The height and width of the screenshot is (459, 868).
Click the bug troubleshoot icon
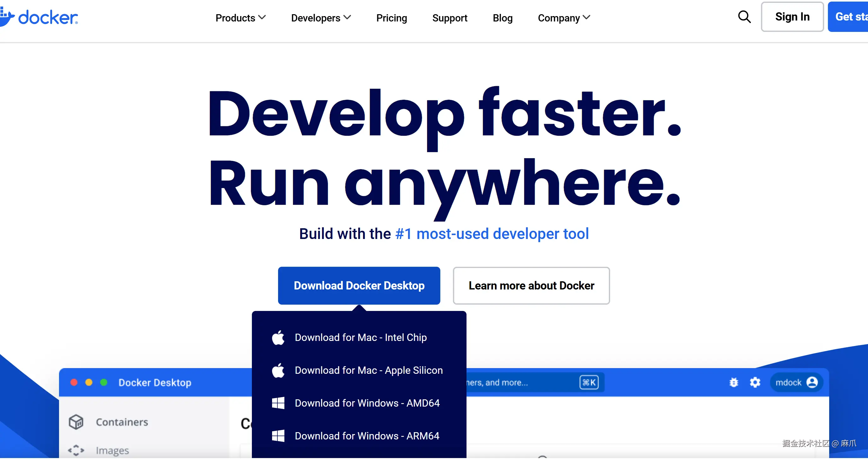(734, 382)
